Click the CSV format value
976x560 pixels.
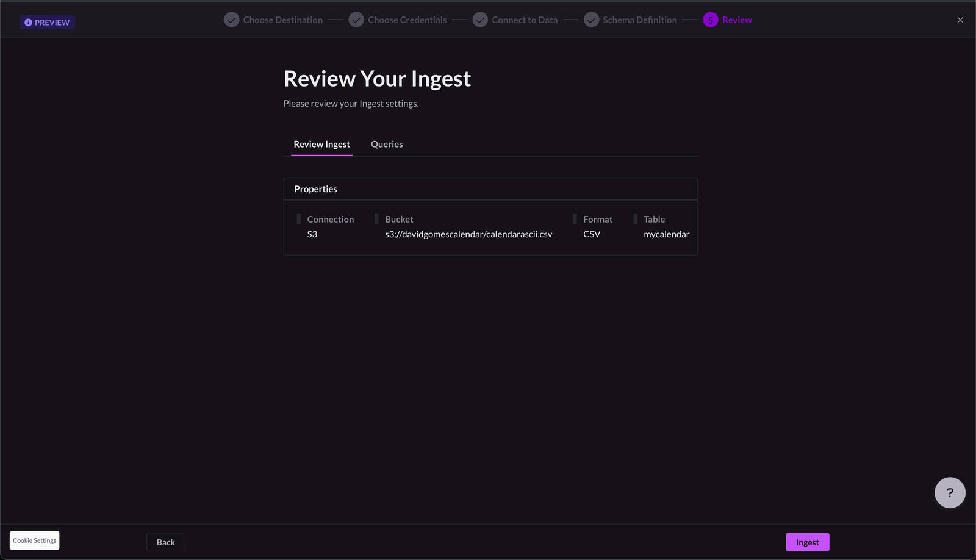591,234
